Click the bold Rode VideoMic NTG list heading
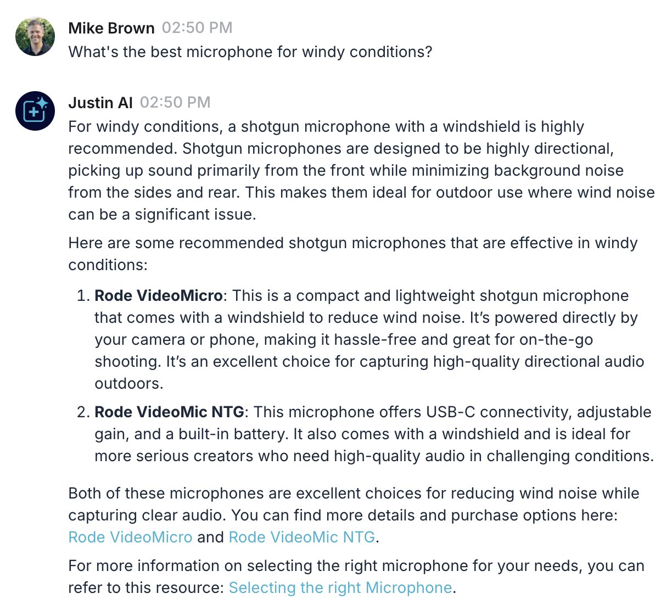Image resolution: width=672 pixels, height=616 pixels. click(x=170, y=412)
